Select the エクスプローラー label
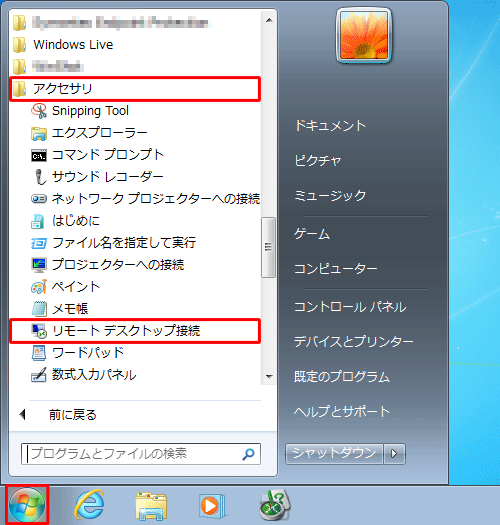Viewport: 500px width, 525px height. (x=100, y=133)
